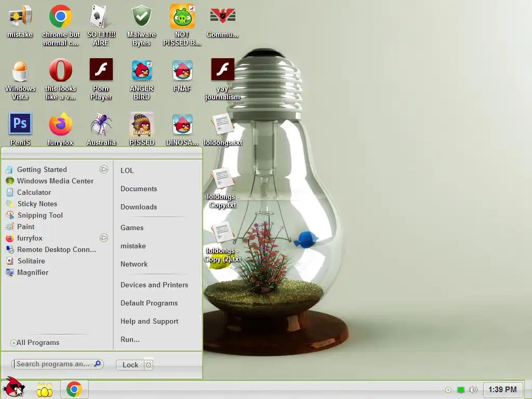532x399 pixels.
Task: Show All Programs list
Action: [x=35, y=343]
